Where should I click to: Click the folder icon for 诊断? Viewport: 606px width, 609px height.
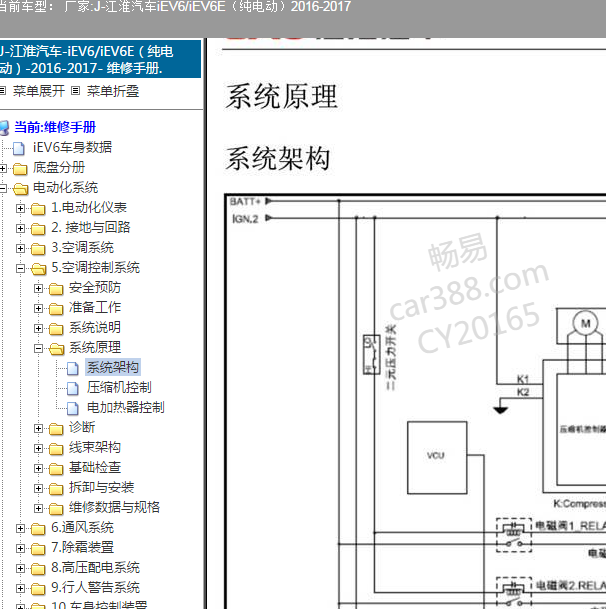pos(56,429)
